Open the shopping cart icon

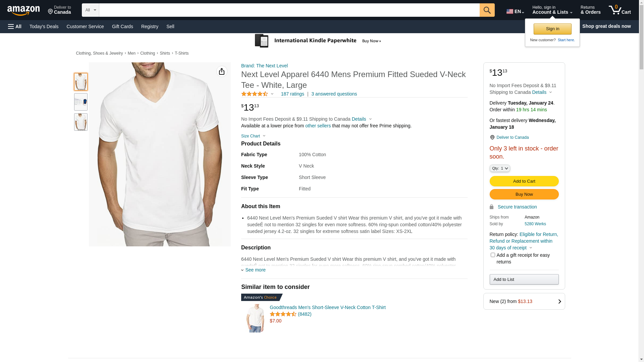(619, 10)
